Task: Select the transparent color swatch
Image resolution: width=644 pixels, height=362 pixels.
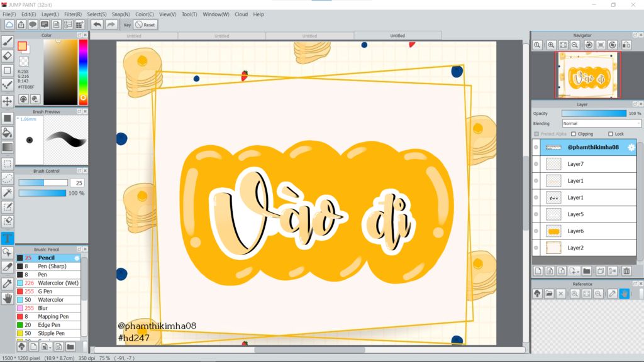Action: [x=24, y=62]
